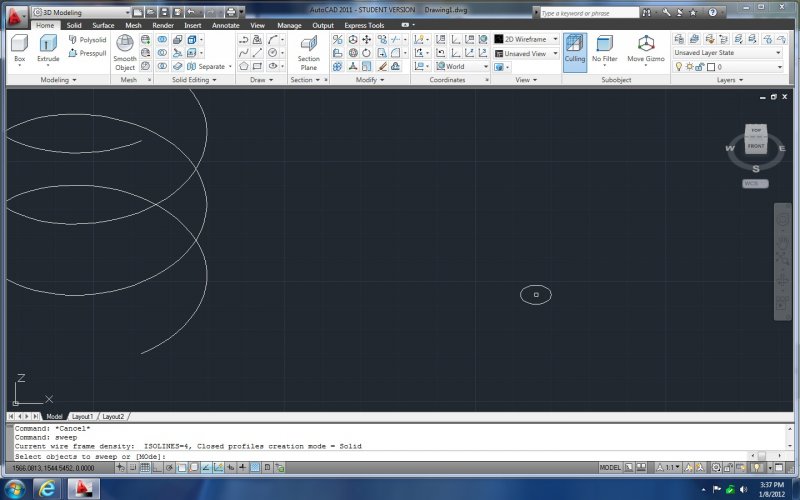The image size is (800, 500).
Task: Click the ViewCube FRONT face
Action: (756, 146)
